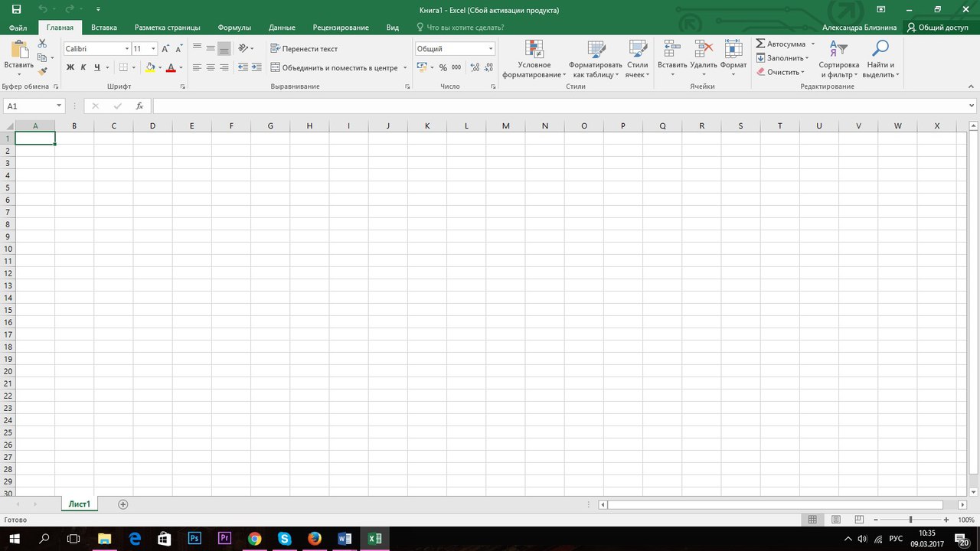Switch to the Разметка страницы tab
This screenshot has height=551, width=980.
[167, 28]
